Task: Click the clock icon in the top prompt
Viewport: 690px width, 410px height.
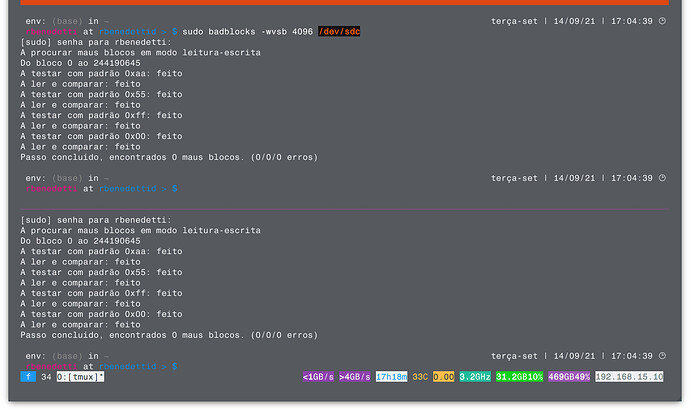Action: click(663, 21)
